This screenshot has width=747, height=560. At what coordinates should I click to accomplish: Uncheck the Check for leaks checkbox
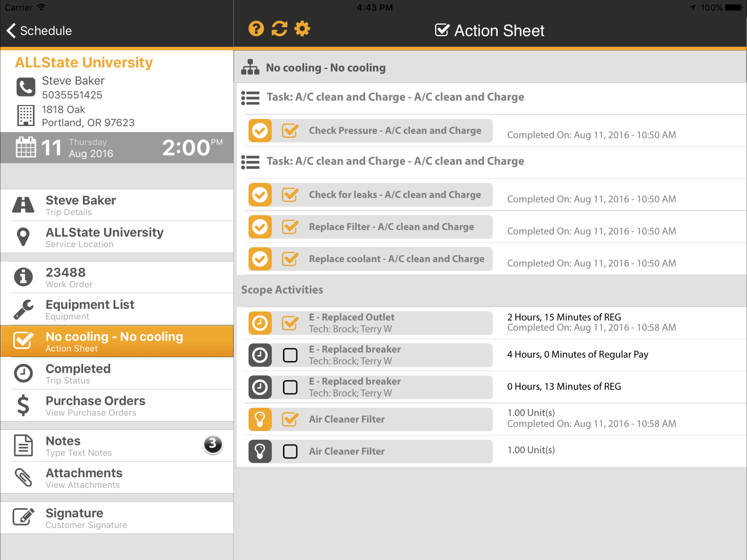290,195
